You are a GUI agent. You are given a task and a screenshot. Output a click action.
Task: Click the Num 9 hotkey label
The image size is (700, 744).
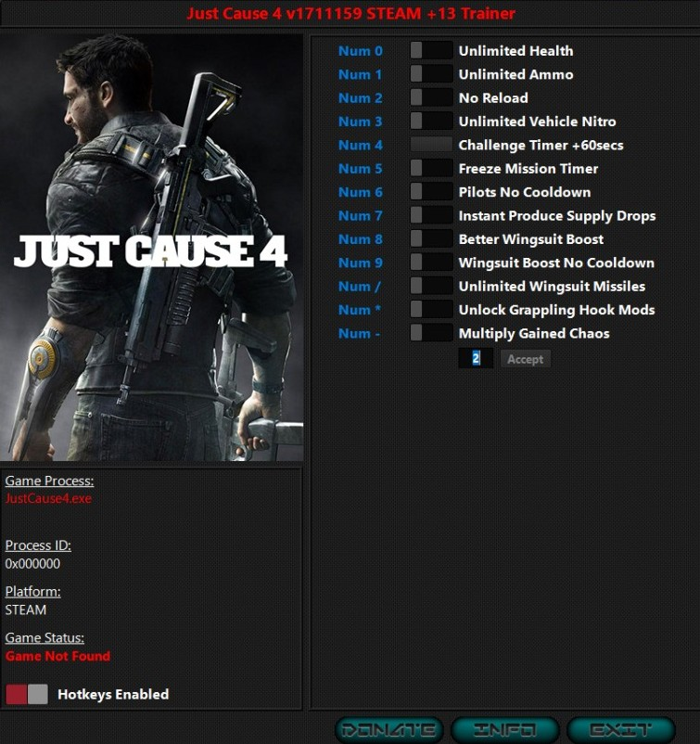361,263
